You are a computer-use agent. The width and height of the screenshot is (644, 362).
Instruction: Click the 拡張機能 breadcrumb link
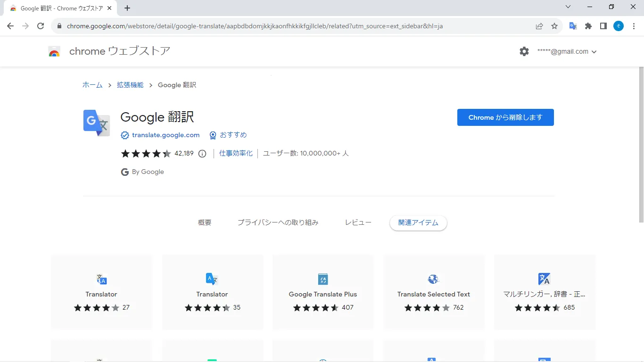tap(130, 85)
